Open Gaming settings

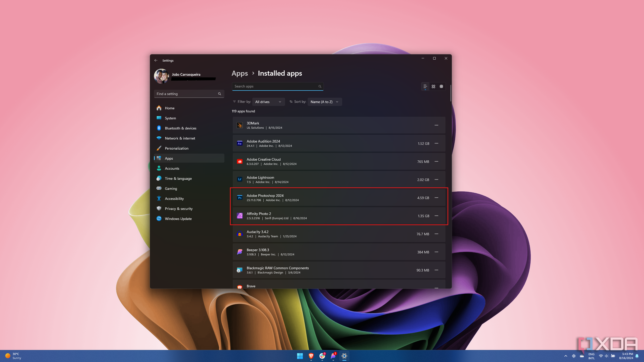point(189,188)
